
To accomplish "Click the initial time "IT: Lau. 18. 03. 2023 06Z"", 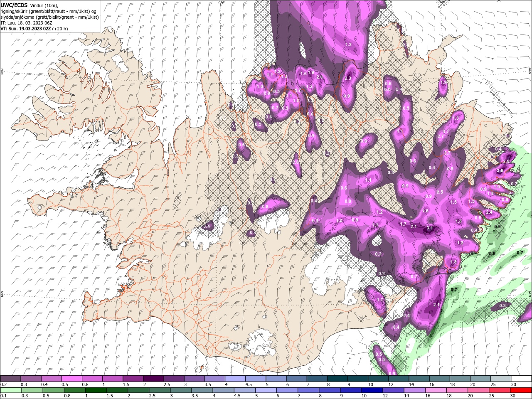I will click(x=26, y=22).
